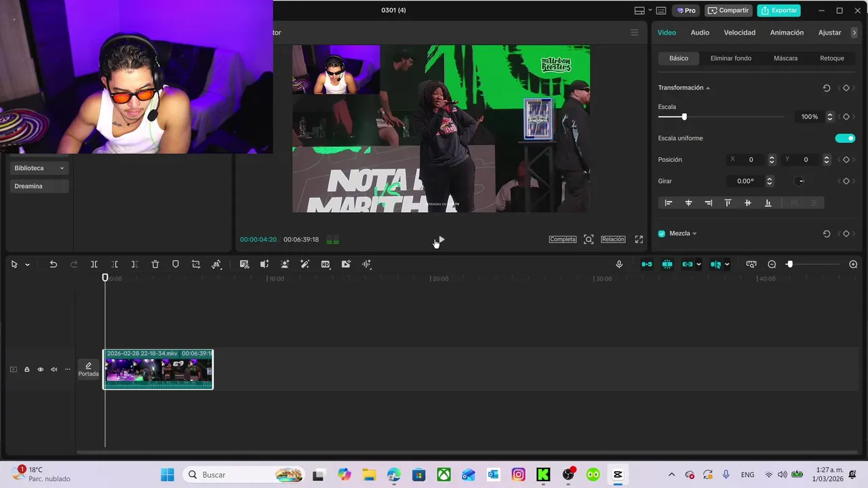Toggle main track magnet
Viewport: 868px width, 488px height.
[x=647, y=264]
